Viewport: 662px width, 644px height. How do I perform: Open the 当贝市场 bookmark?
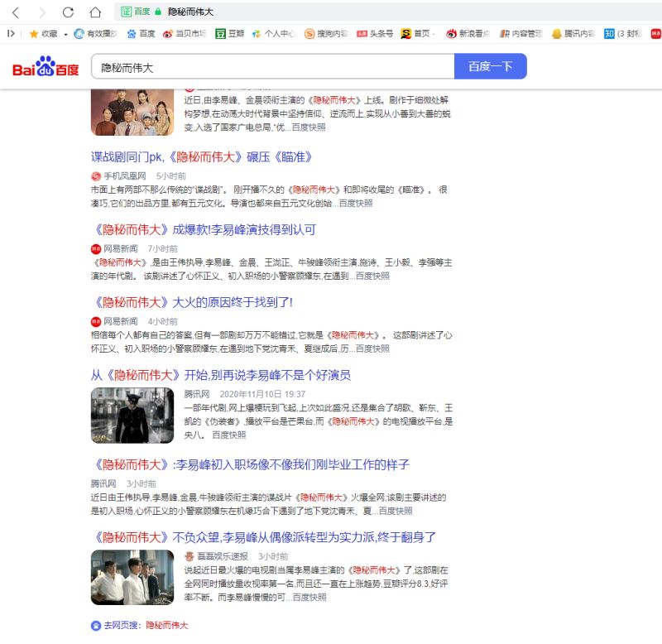(185, 34)
